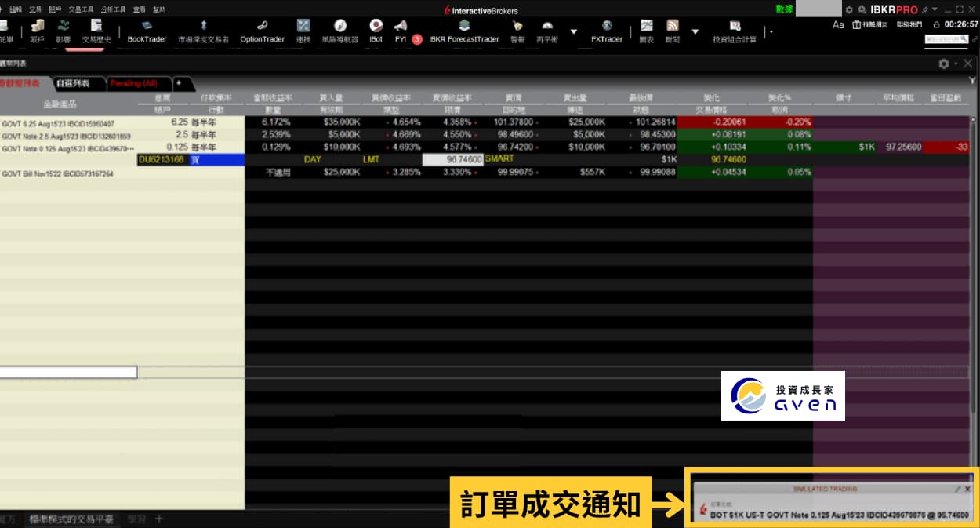Viewport: 980px width, 528px height.
Task: Click the SMART destination cell
Action: click(x=499, y=158)
